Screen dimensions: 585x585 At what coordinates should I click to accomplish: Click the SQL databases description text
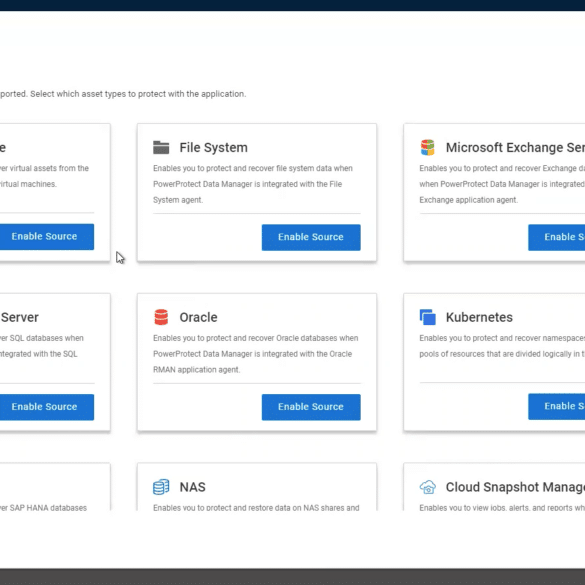[x=42, y=346]
